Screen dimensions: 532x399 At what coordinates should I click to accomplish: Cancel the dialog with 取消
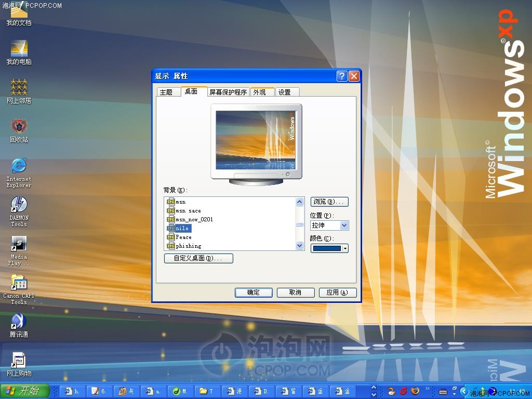tap(296, 292)
